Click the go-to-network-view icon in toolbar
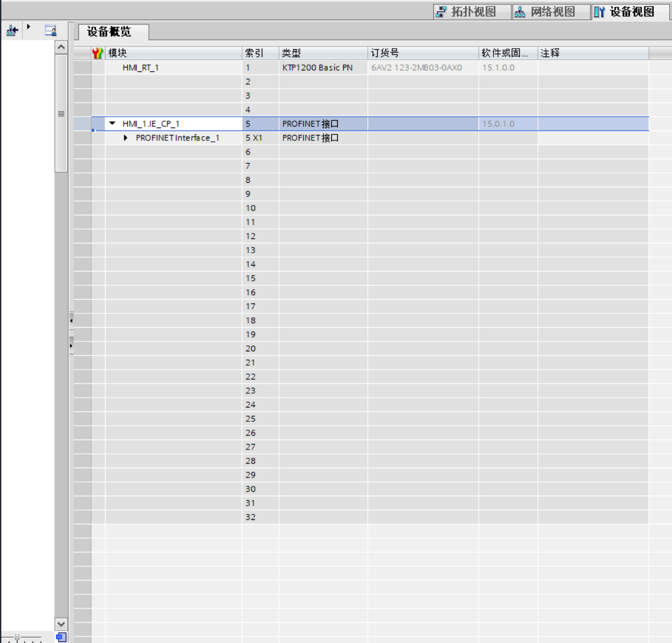 [x=12, y=31]
